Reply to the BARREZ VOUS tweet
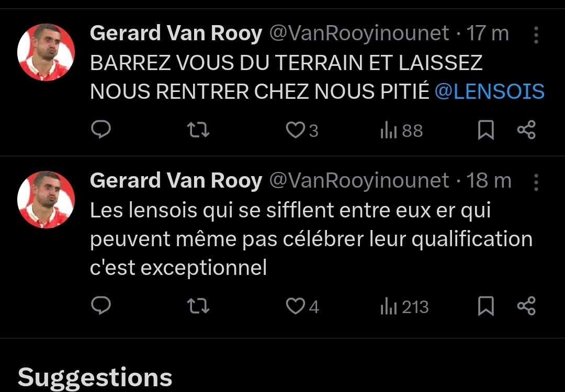 click(x=101, y=130)
